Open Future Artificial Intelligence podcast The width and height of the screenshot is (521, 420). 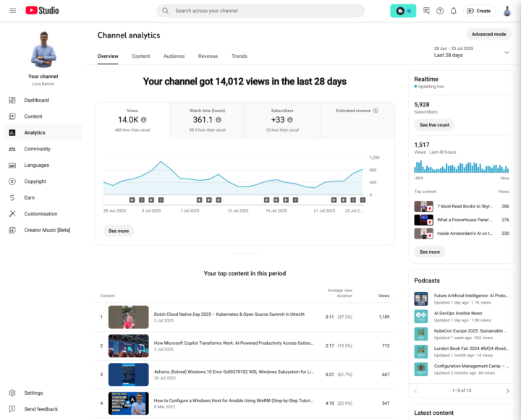click(x=462, y=299)
